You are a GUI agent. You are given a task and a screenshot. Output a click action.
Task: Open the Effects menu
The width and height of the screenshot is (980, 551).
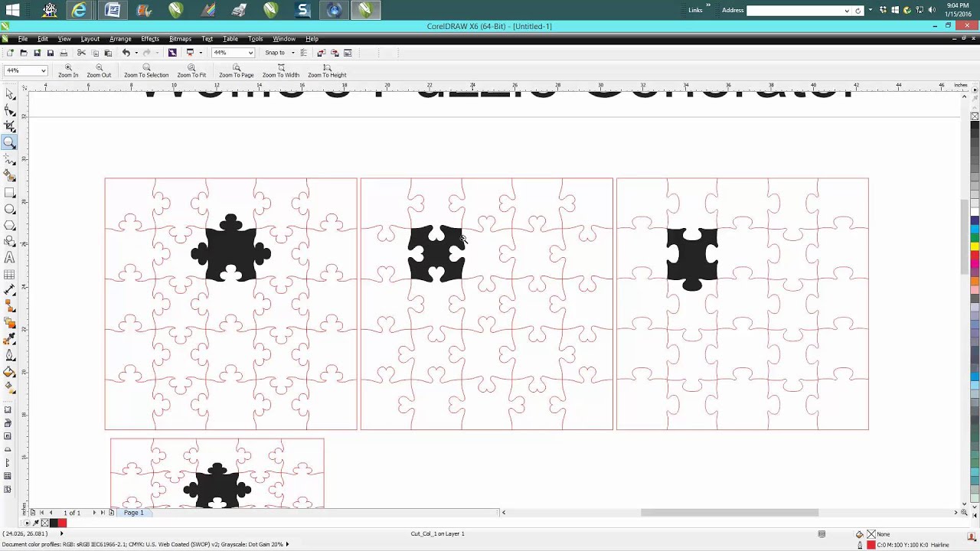tap(150, 39)
